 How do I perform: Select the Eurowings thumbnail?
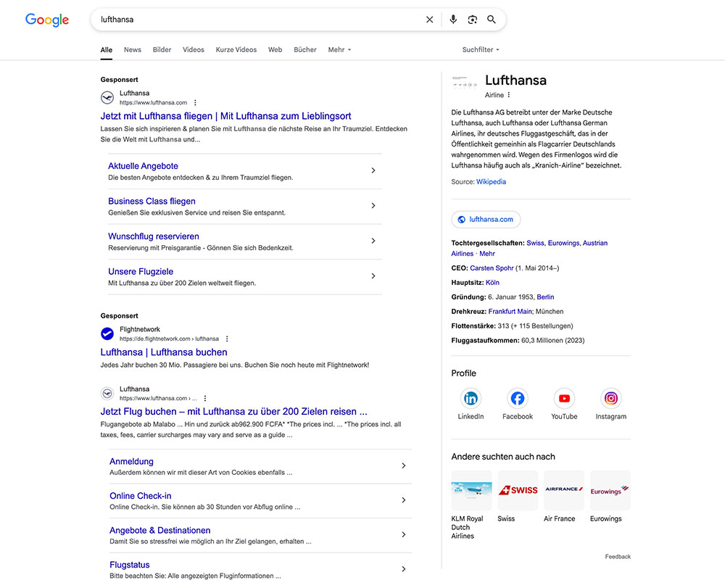pyautogui.click(x=610, y=490)
